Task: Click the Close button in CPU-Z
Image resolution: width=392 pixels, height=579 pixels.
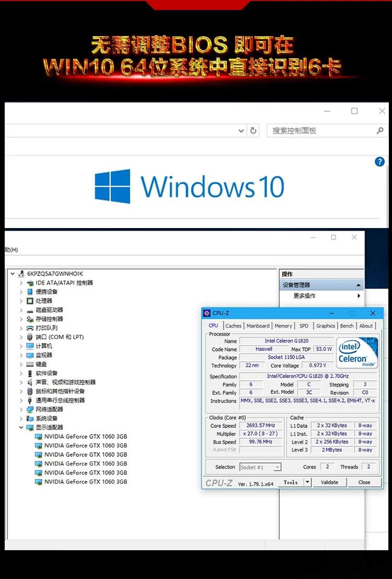Action: 364,482
